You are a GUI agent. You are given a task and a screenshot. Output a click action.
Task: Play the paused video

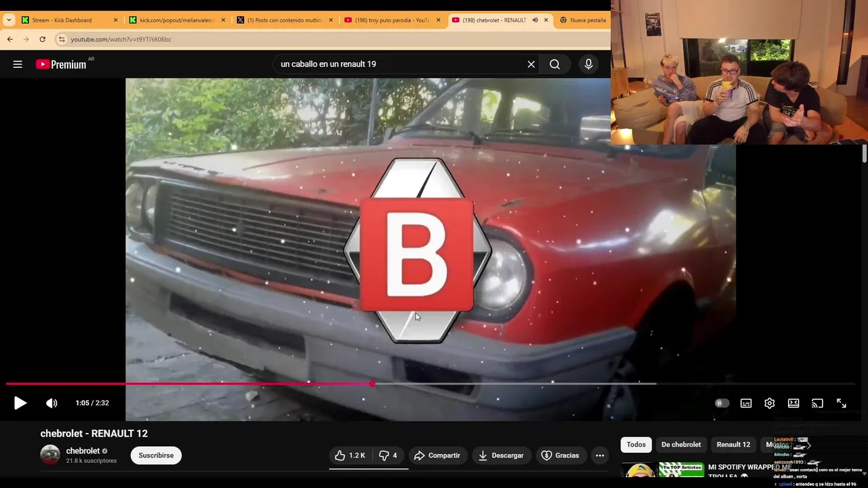[x=20, y=403]
